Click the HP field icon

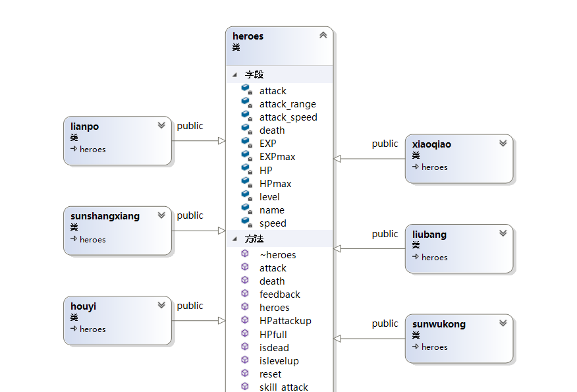click(x=246, y=169)
